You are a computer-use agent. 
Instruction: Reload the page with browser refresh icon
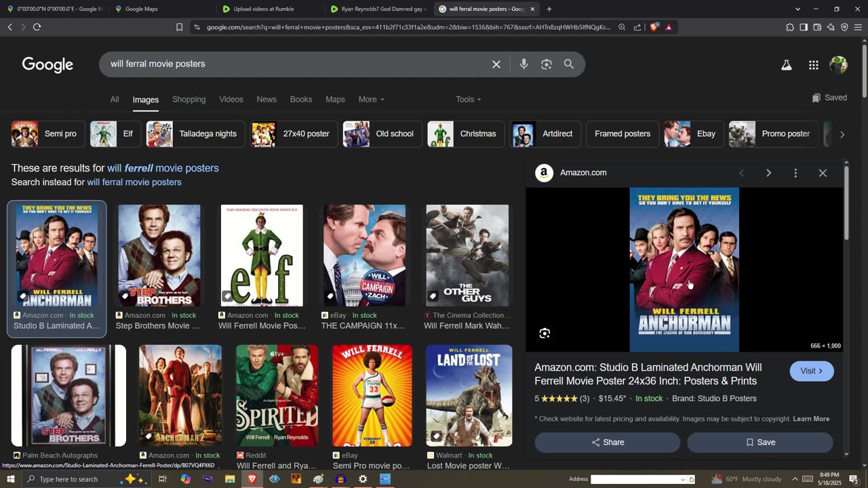click(x=37, y=27)
